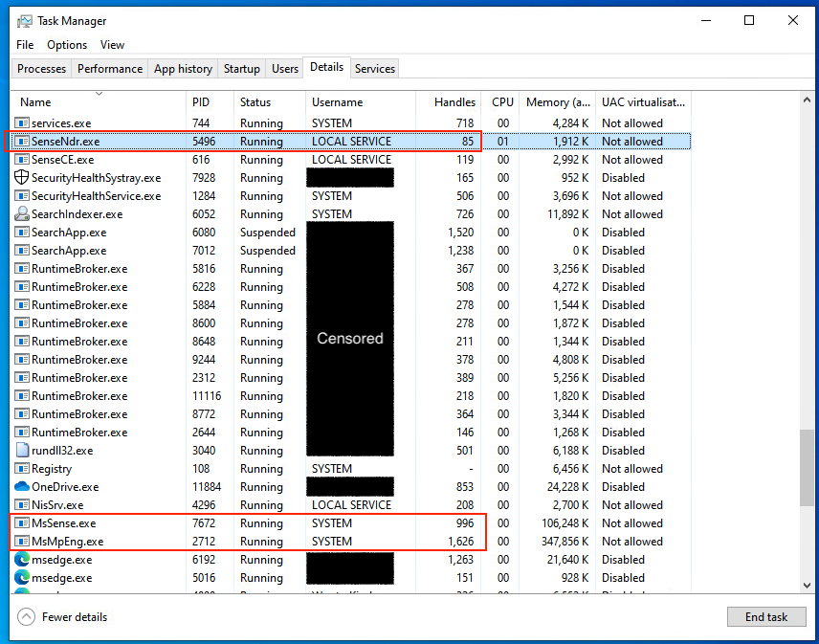Click PID 6228 of RuntimeBroker.exe

click(204, 287)
